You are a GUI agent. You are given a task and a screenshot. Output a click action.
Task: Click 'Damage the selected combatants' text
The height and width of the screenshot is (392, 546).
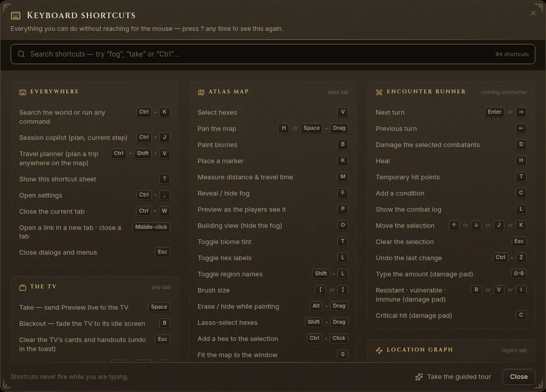coord(428,144)
